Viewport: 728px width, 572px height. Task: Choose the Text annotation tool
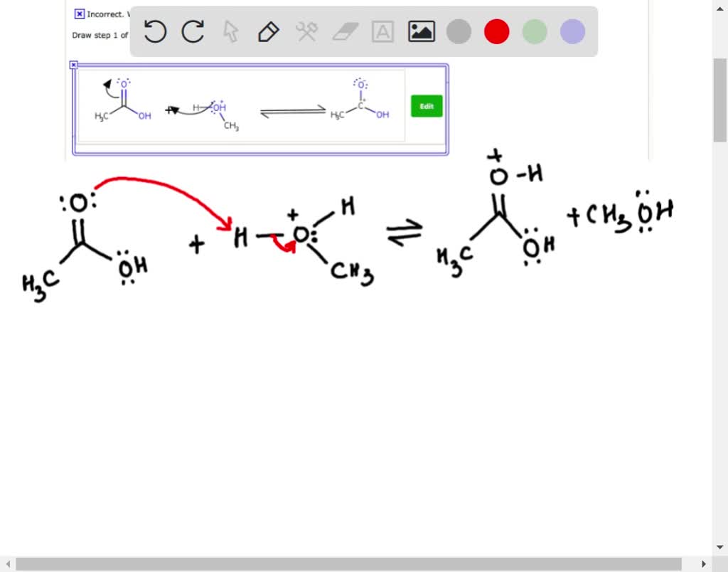click(x=382, y=31)
